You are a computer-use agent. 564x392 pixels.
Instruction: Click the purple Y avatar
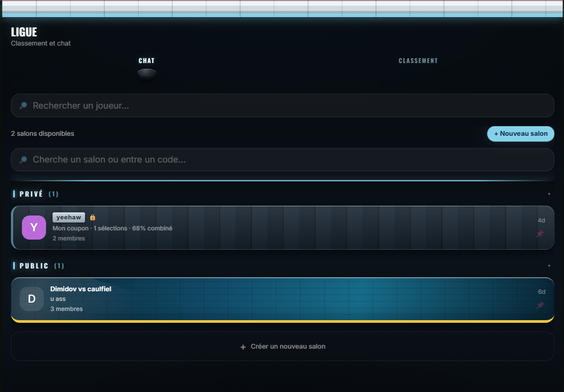click(x=34, y=227)
